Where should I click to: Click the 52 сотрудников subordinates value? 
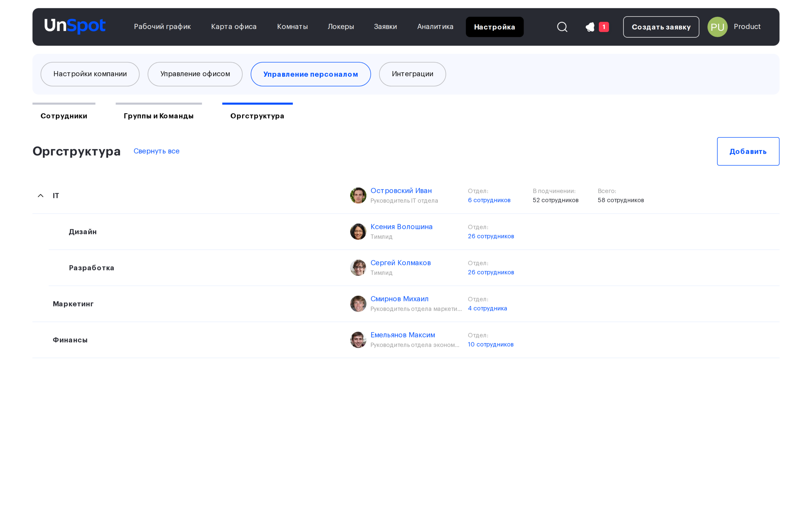pos(556,200)
